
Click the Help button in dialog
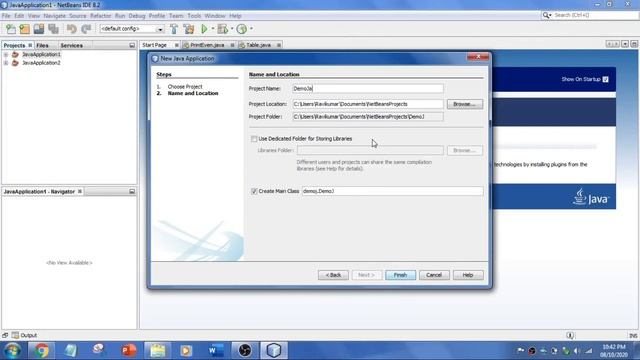tap(468, 275)
